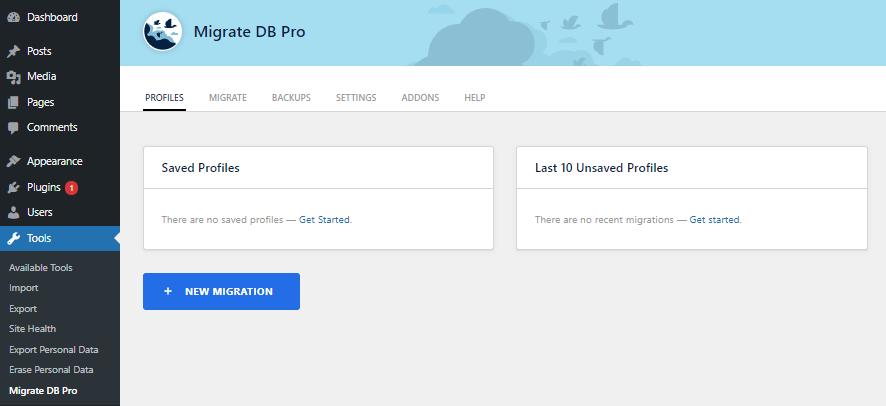Switch to the Help tab
This screenshot has width=886, height=406.
tap(475, 98)
